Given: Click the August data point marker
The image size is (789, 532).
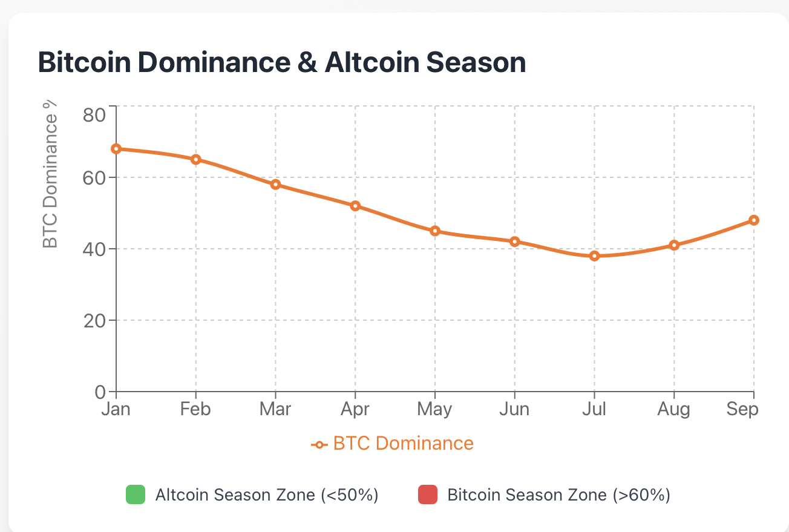Looking at the screenshot, I should [x=674, y=245].
